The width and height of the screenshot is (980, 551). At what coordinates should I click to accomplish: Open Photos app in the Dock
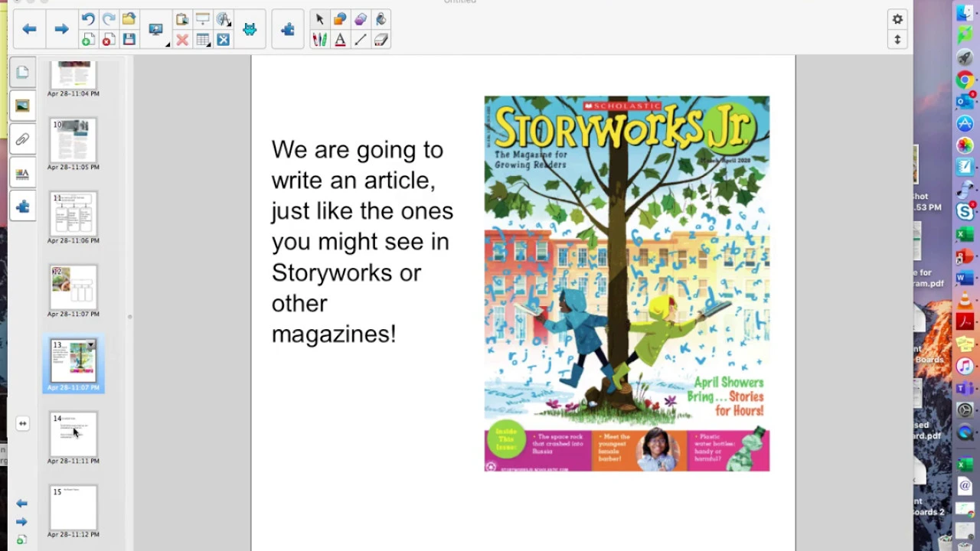[965, 145]
